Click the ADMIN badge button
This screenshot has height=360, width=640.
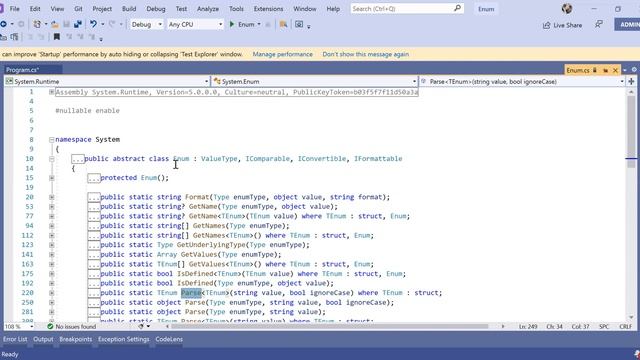point(628,24)
